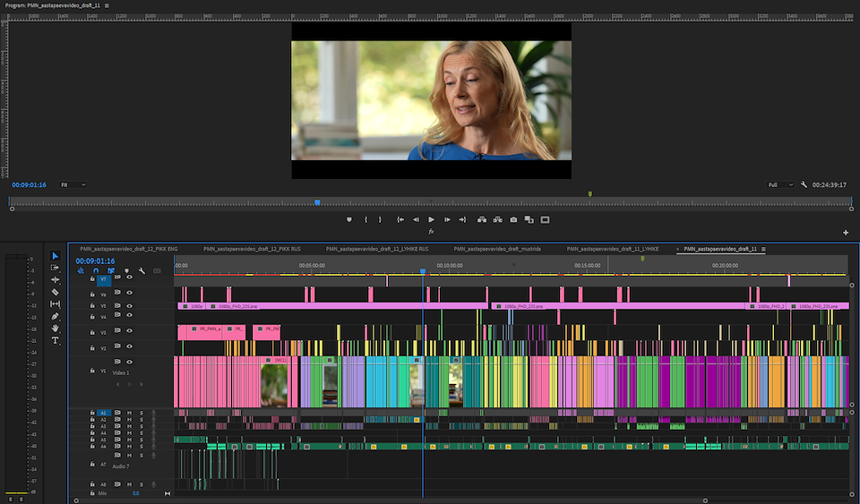The image size is (860, 504).
Task: Click the blue playhead on monitor scrub bar
Action: tap(317, 202)
